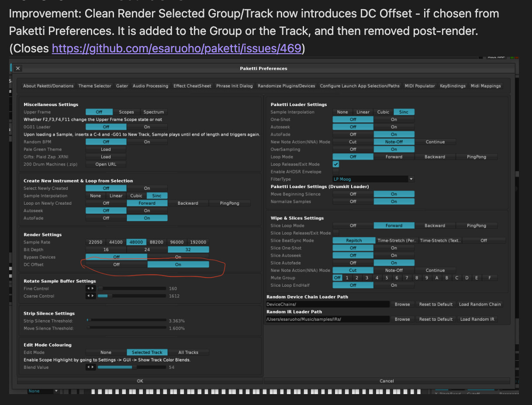Open the KeyBindings tab
The image size is (532, 405).
[x=453, y=86]
